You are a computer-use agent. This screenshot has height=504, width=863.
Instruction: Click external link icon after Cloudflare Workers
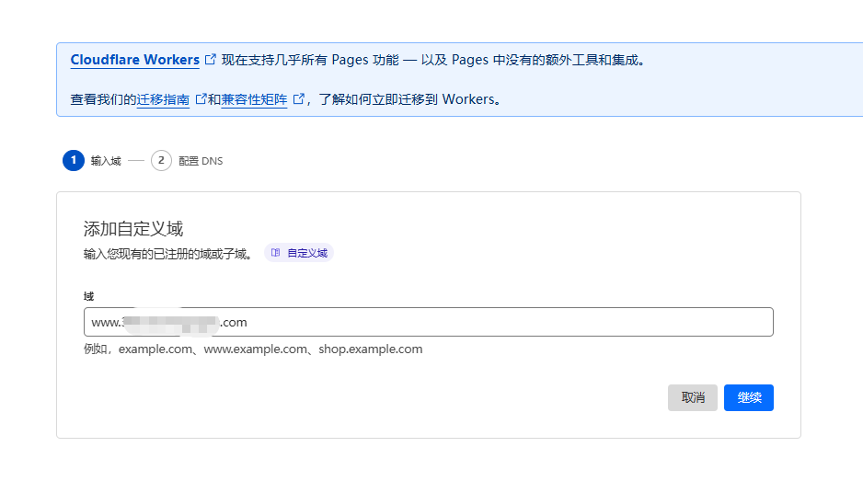[x=211, y=60]
